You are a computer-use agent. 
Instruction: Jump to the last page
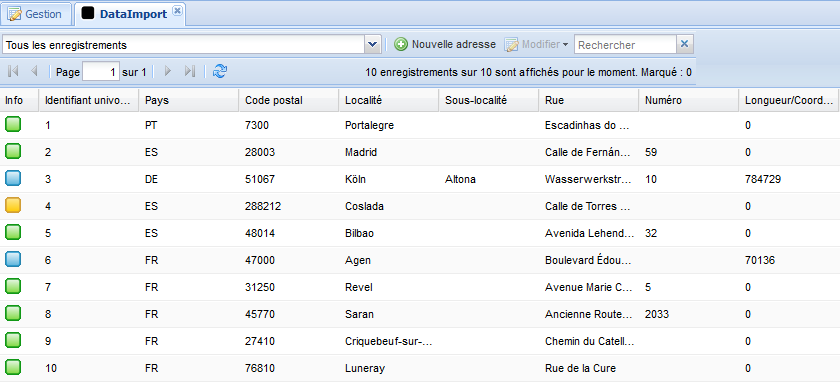click(x=189, y=71)
